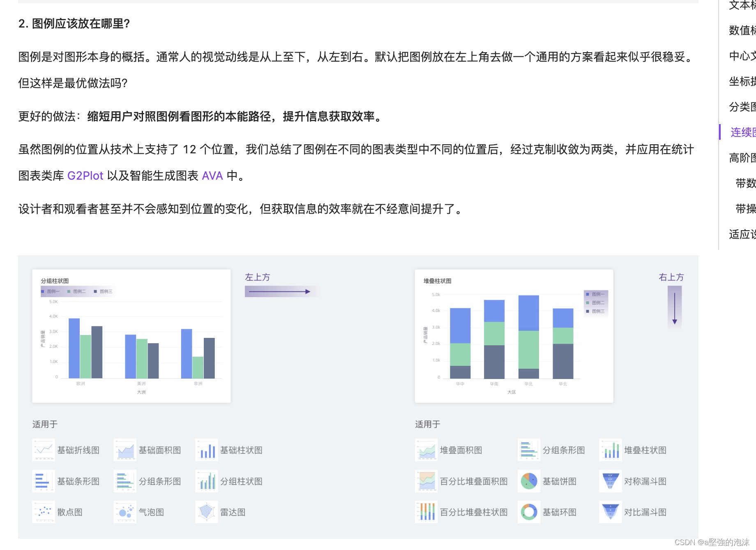Click the 基础折线图 chart icon

click(x=43, y=450)
